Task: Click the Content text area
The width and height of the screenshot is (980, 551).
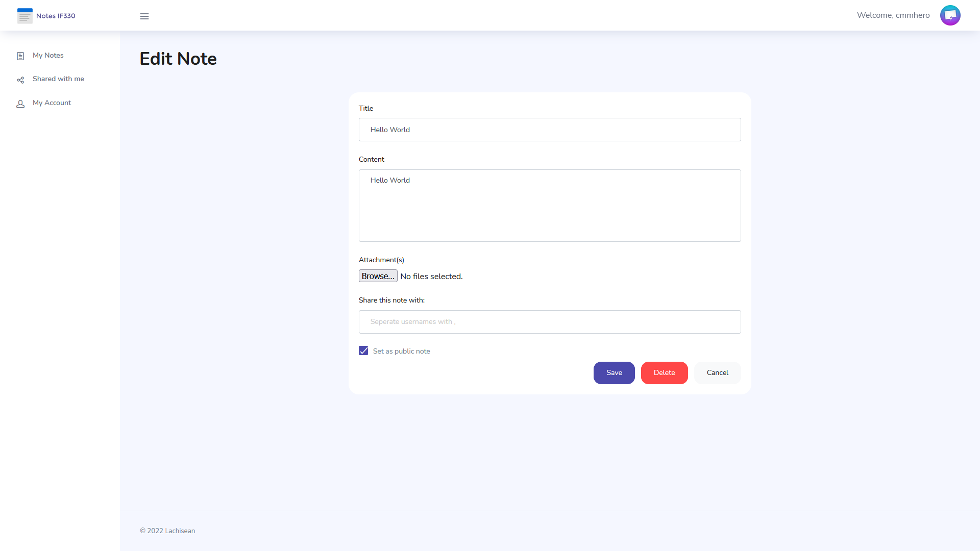Action: [x=549, y=205]
